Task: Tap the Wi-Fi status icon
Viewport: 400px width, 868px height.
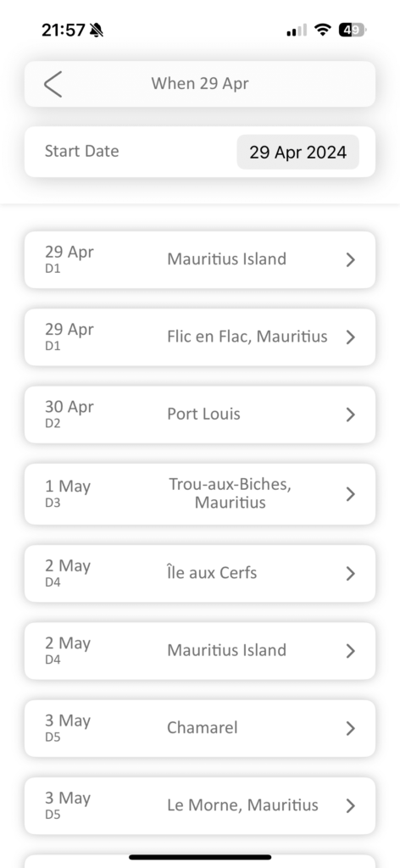Action: [x=322, y=30]
